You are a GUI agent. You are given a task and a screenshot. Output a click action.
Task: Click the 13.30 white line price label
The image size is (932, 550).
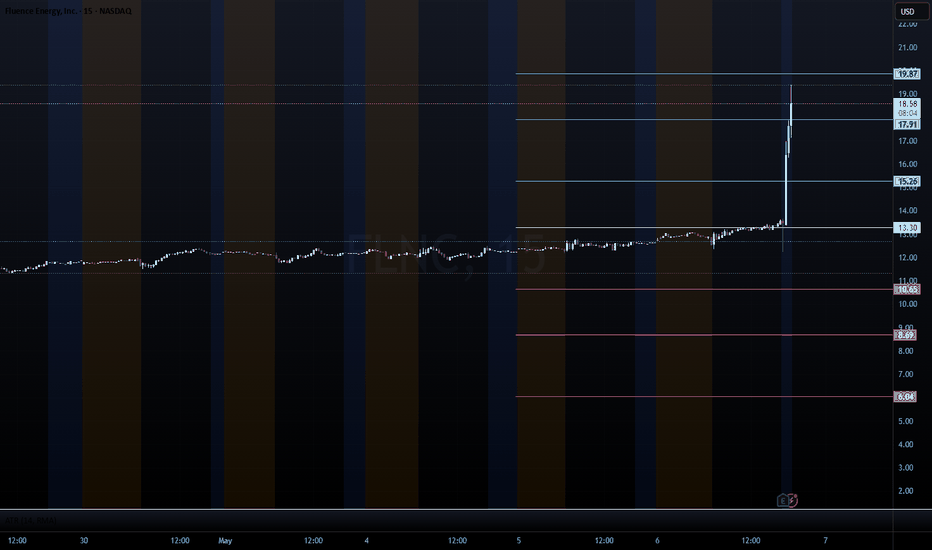pyautogui.click(x=907, y=228)
